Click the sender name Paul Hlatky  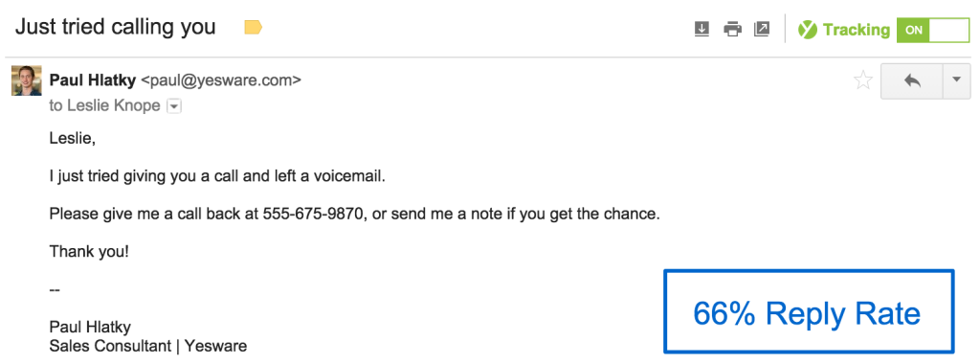click(94, 80)
